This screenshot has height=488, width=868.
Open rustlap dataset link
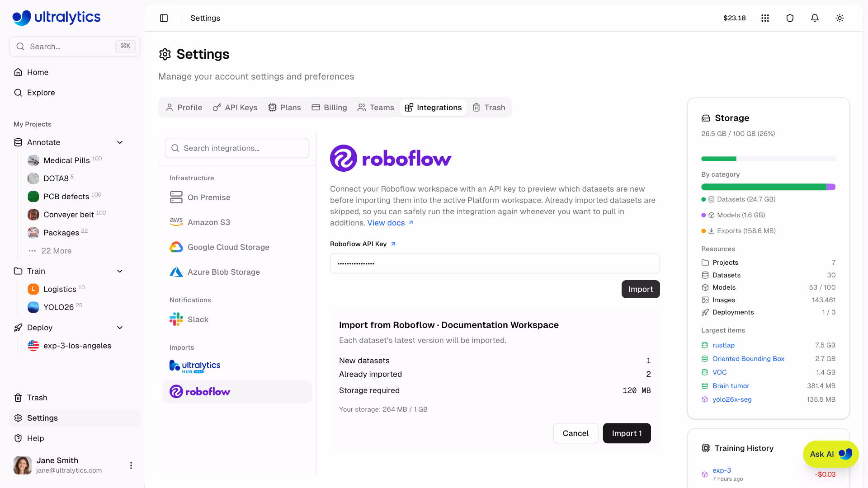(x=723, y=345)
